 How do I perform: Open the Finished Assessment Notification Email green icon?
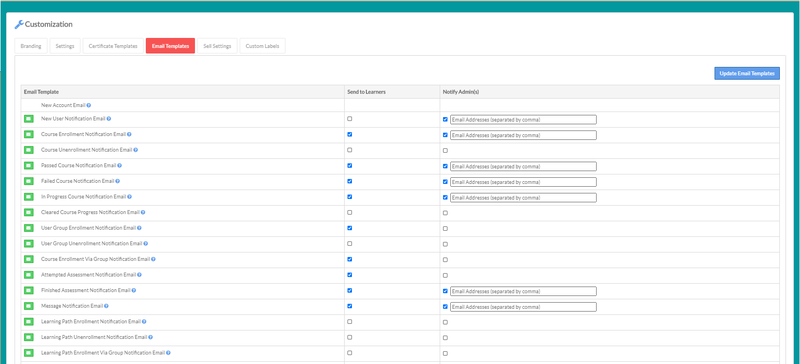pos(29,290)
